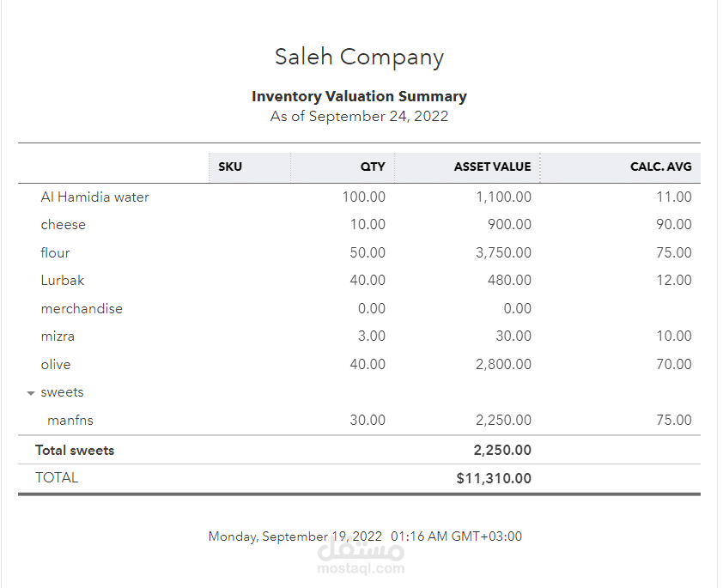The width and height of the screenshot is (723, 588).
Task: Click the flour asset value 3,750.00
Action: [503, 253]
